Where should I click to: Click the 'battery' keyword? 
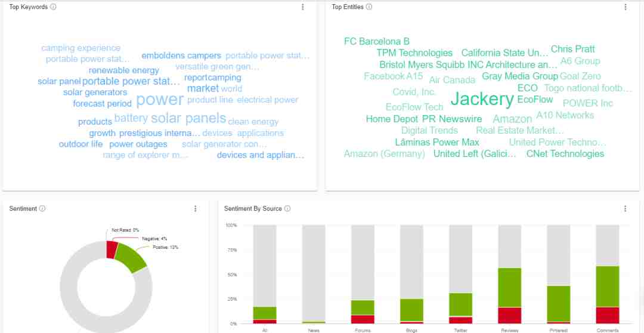pyautogui.click(x=131, y=118)
